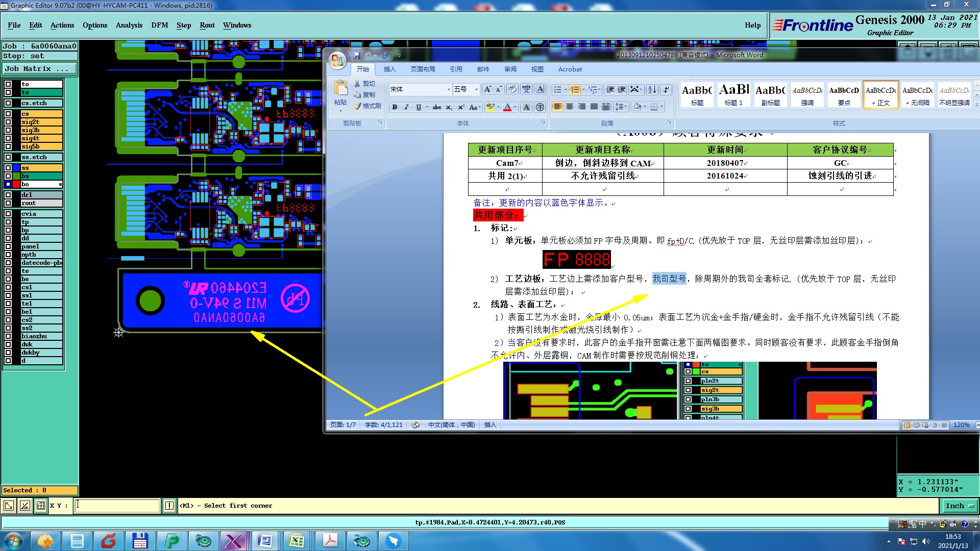The image size is (980, 551).
Task: Toggle visibility checkbox for sig2t layer
Action: pyautogui.click(x=8, y=122)
